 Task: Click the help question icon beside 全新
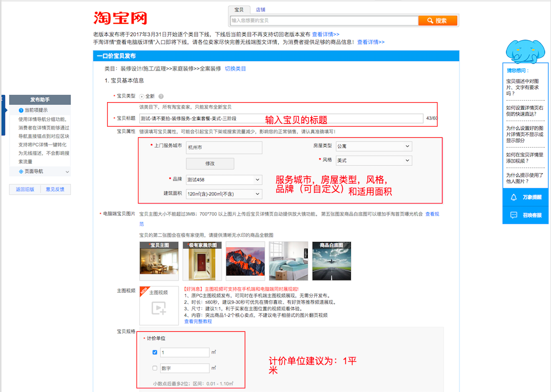[161, 96]
